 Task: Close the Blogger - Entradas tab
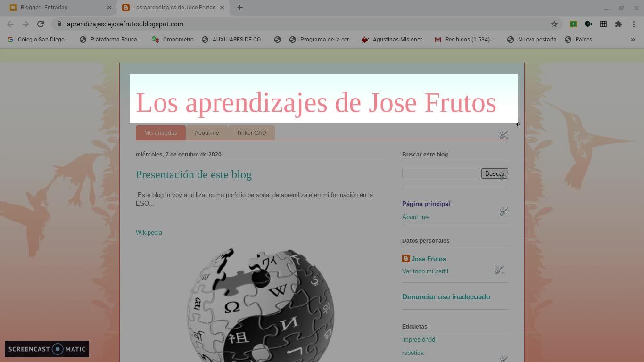click(x=109, y=8)
